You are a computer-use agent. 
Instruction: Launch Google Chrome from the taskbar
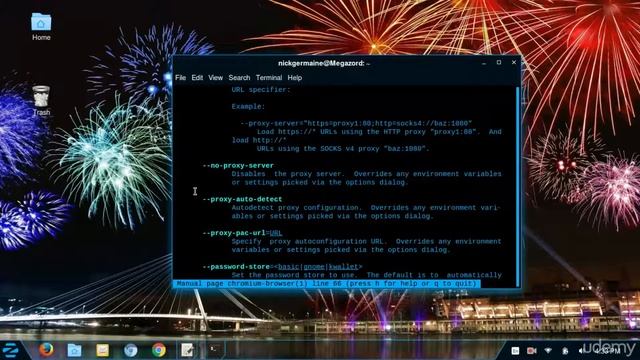coord(159,350)
